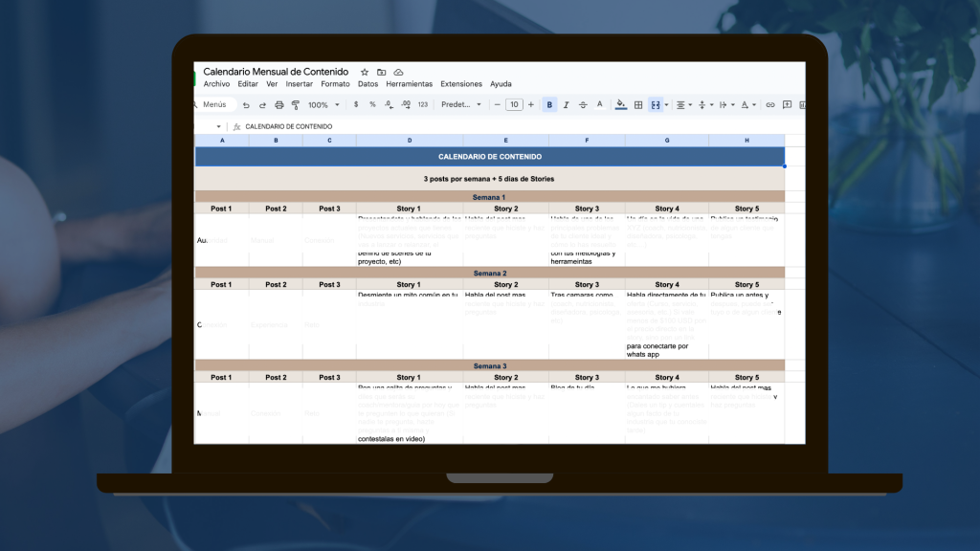Image resolution: width=980 pixels, height=551 pixels.
Task: Insert a comment
Action: point(787,105)
